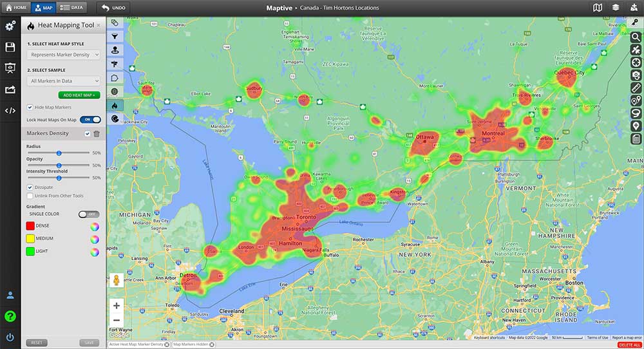This screenshot has width=644, height=349.
Task: Select the location pin marker tool
Action: pos(115,50)
